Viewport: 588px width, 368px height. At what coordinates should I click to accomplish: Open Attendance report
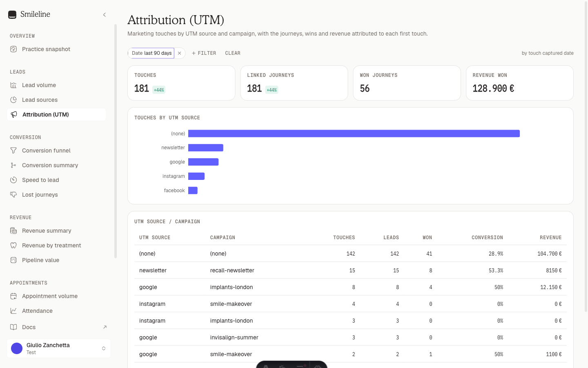point(57,311)
